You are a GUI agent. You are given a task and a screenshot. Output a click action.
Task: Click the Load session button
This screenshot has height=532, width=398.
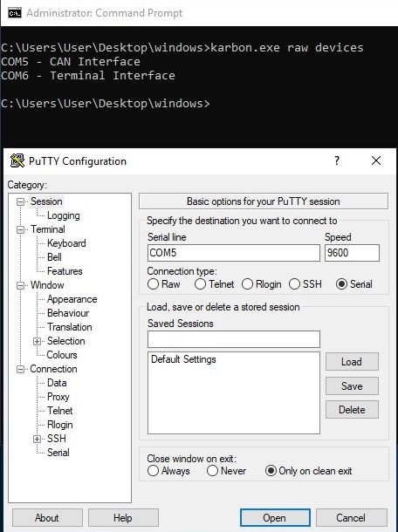click(x=352, y=362)
